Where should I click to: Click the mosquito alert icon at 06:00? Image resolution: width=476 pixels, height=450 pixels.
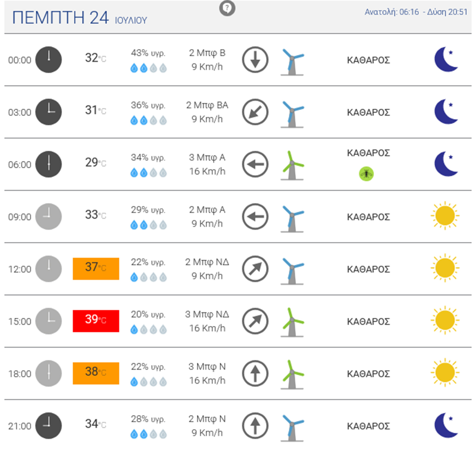tap(366, 174)
